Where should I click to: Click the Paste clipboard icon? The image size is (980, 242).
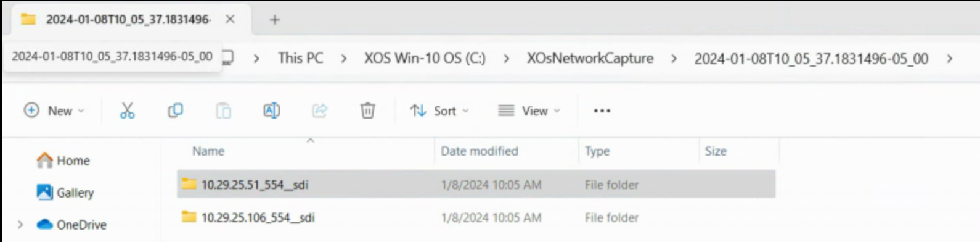223,111
